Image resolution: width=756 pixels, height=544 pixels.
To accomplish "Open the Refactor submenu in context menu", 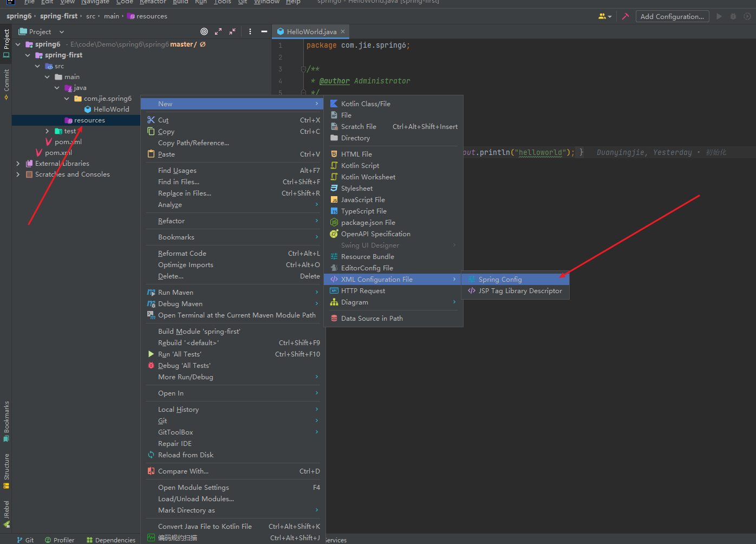I will (233, 221).
